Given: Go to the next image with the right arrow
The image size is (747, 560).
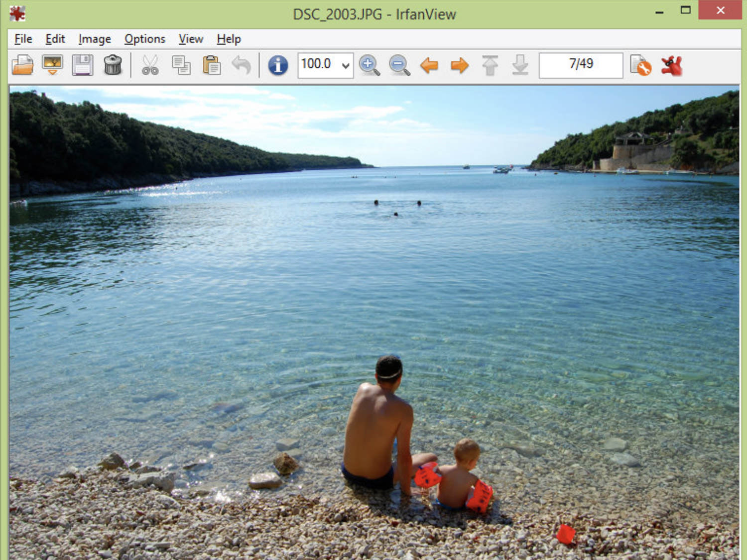Looking at the screenshot, I should point(460,65).
